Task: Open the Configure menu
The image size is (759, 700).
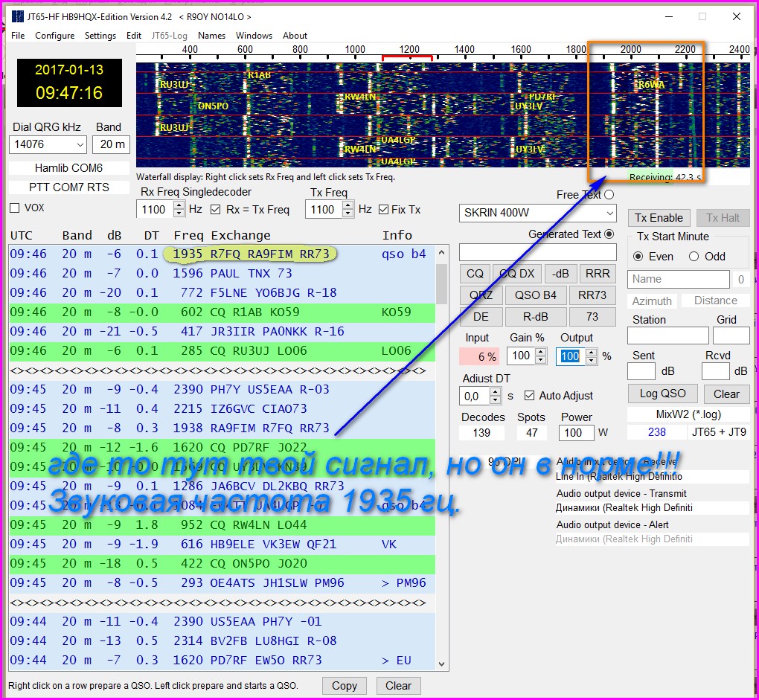Action: point(54,36)
